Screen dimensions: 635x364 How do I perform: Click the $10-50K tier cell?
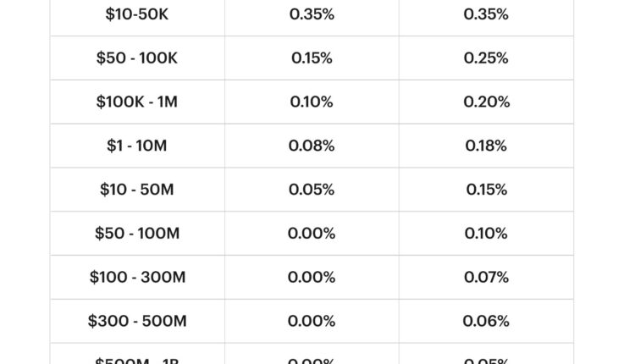click(137, 14)
